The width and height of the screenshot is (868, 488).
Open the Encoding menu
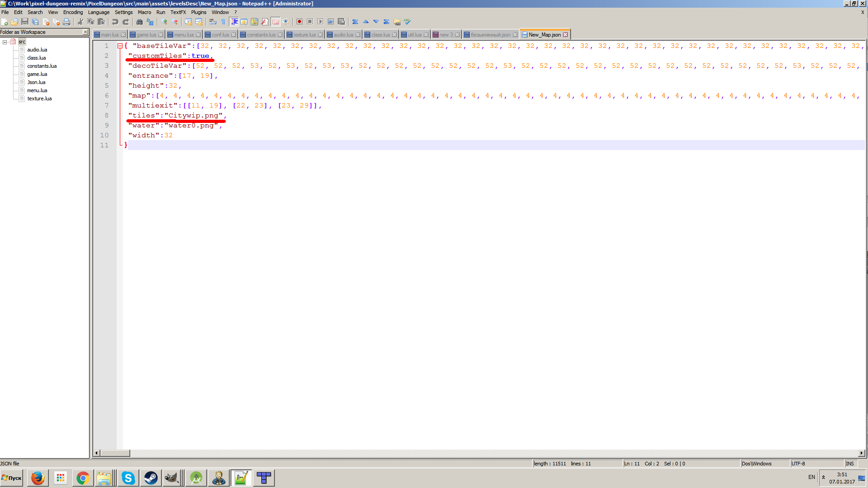pyautogui.click(x=73, y=12)
